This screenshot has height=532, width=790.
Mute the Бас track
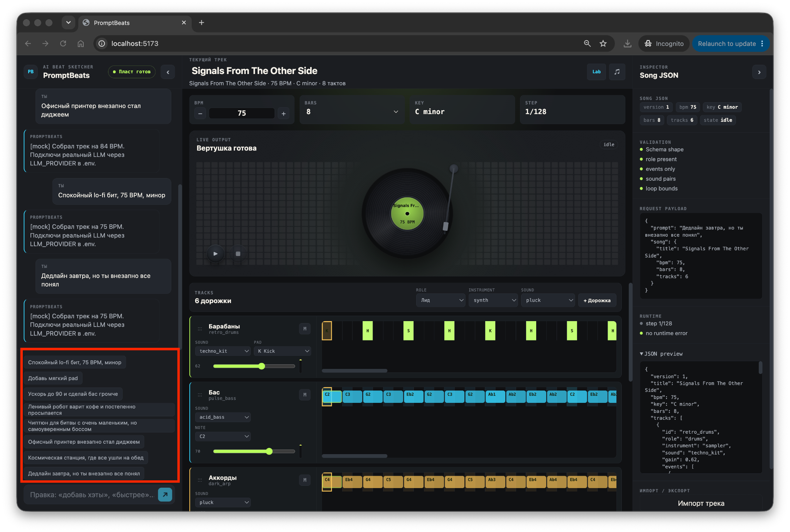(x=305, y=395)
